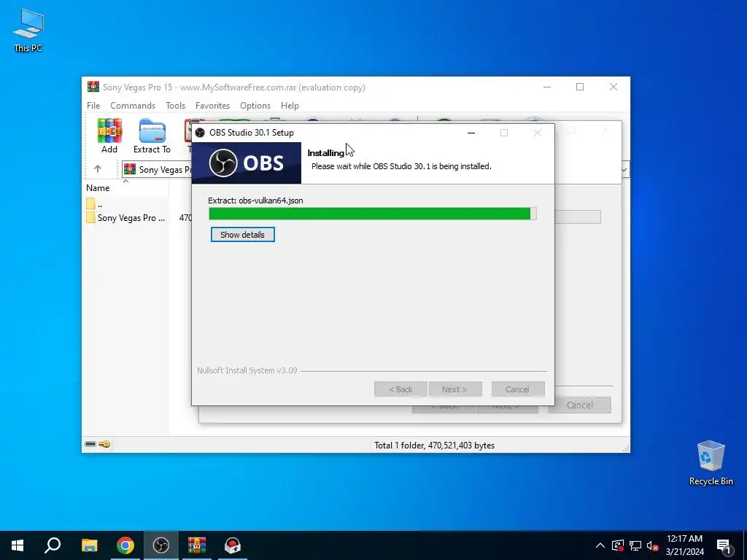The height and width of the screenshot is (560, 747).
Task: Click the WinRAR archive icon in address bar
Action: tap(130, 169)
